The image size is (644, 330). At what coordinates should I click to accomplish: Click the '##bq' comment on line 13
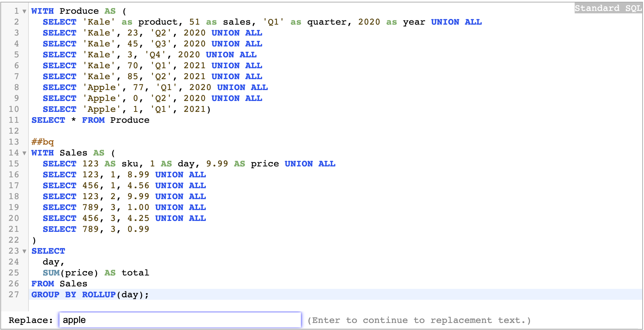[43, 142]
